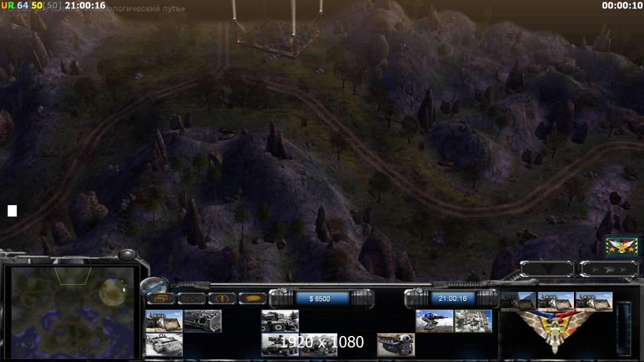Click the three-star rank panel button
This screenshot has height=362, width=644.
(609, 269)
